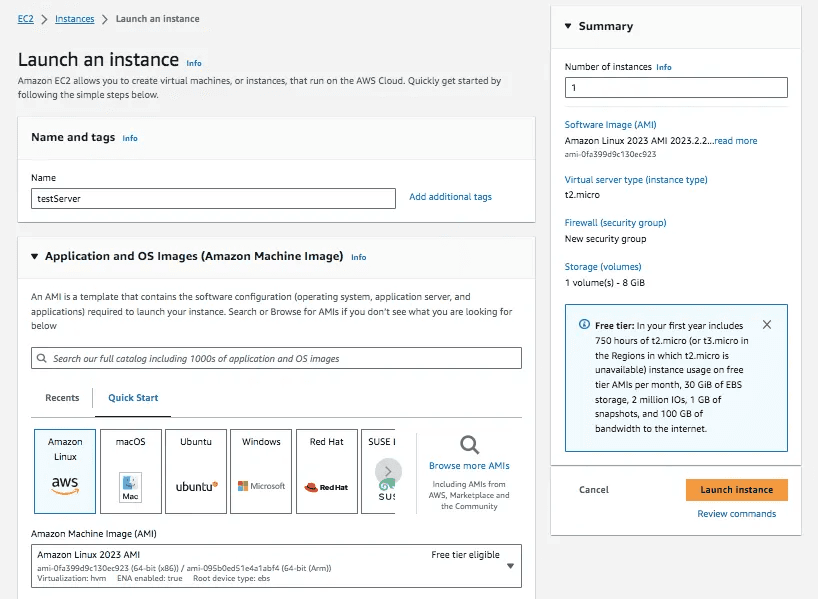Viewport: 818px width, 599px height.
Task: Select the macOS AMI tile
Action: (131, 471)
